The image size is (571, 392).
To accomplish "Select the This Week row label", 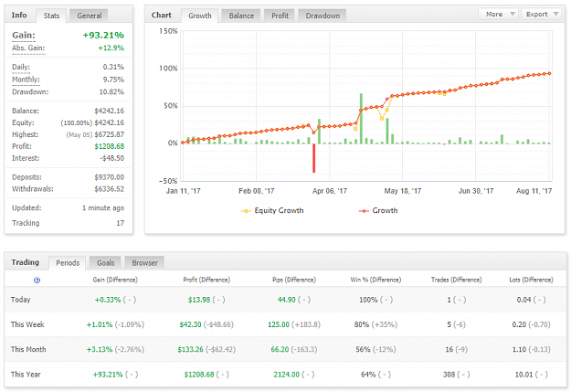I will [x=27, y=324].
